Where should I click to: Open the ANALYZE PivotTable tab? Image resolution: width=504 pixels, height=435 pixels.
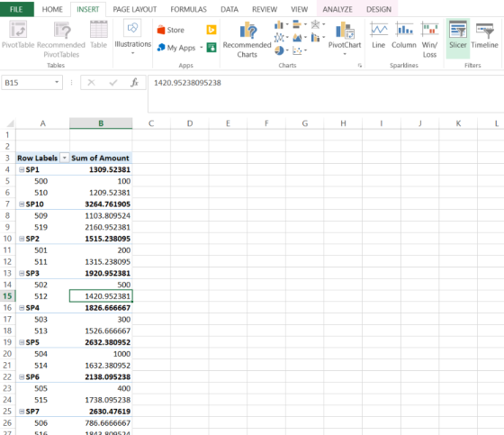click(337, 9)
